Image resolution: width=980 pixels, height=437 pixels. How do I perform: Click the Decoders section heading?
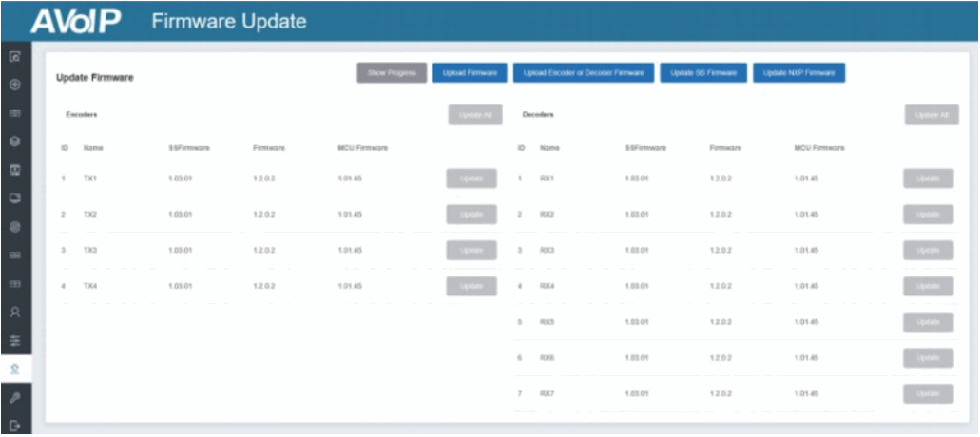point(538,115)
